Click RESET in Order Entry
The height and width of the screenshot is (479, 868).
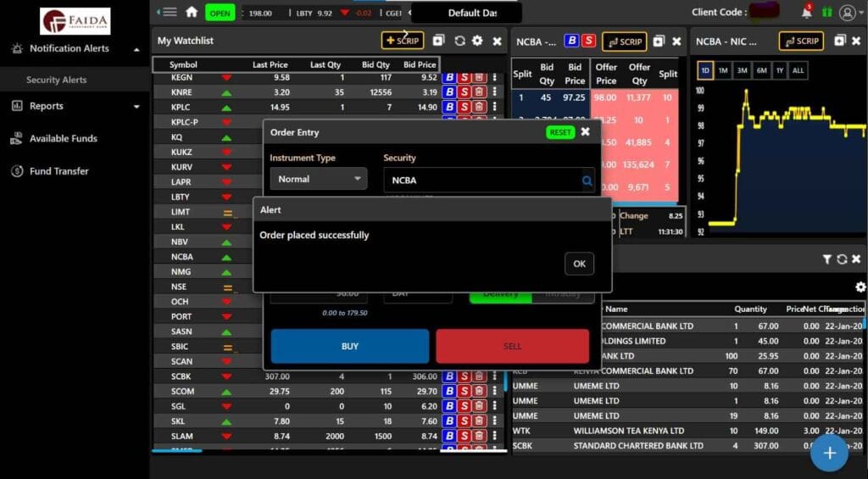pos(560,132)
